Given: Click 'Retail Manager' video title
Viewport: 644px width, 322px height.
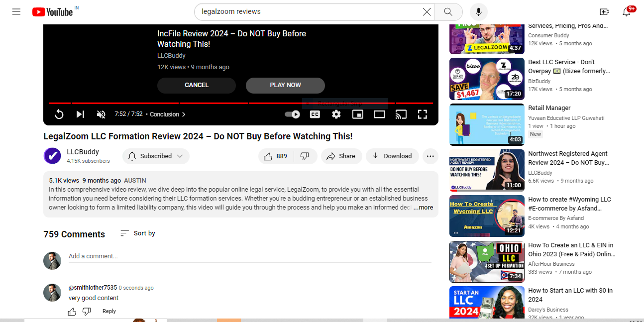Looking at the screenshot, I should [549, 108].
